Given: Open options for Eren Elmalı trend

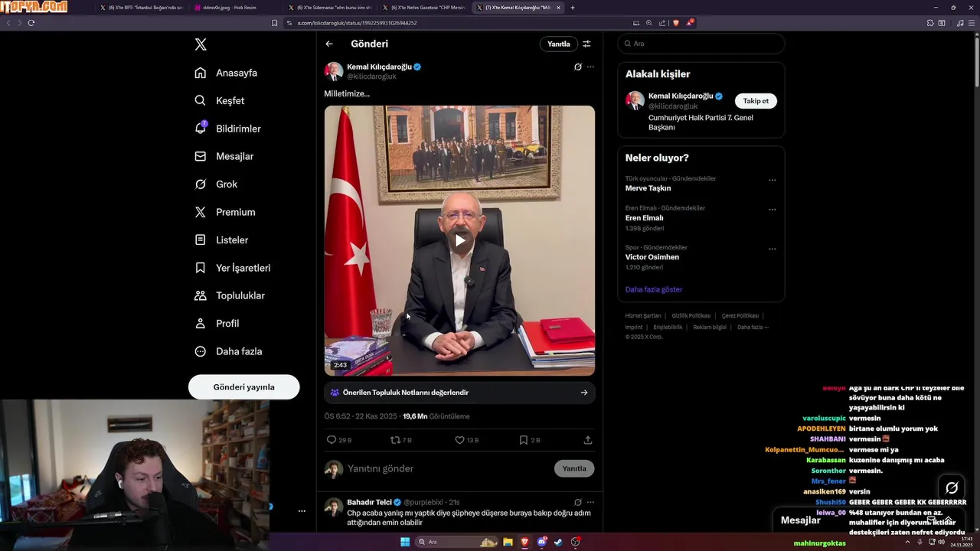Looking at the screenshot, I should (x=772, y=210).
